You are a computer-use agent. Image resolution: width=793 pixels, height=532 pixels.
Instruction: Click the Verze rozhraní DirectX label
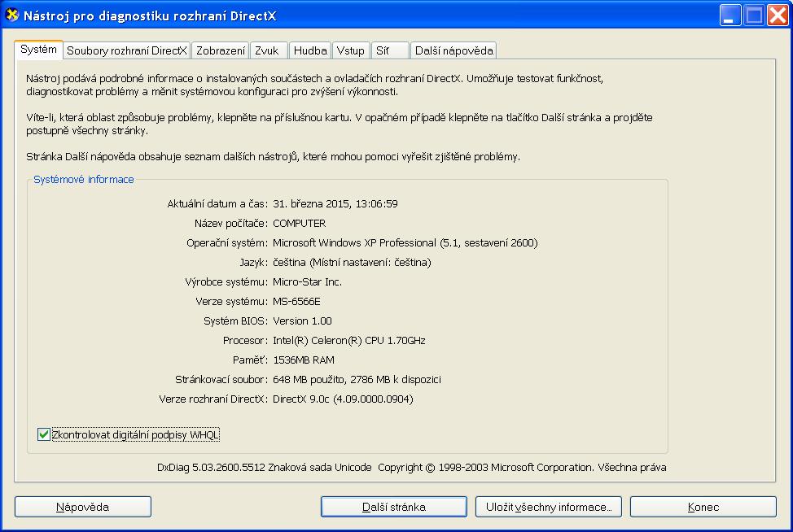point(213,399)
